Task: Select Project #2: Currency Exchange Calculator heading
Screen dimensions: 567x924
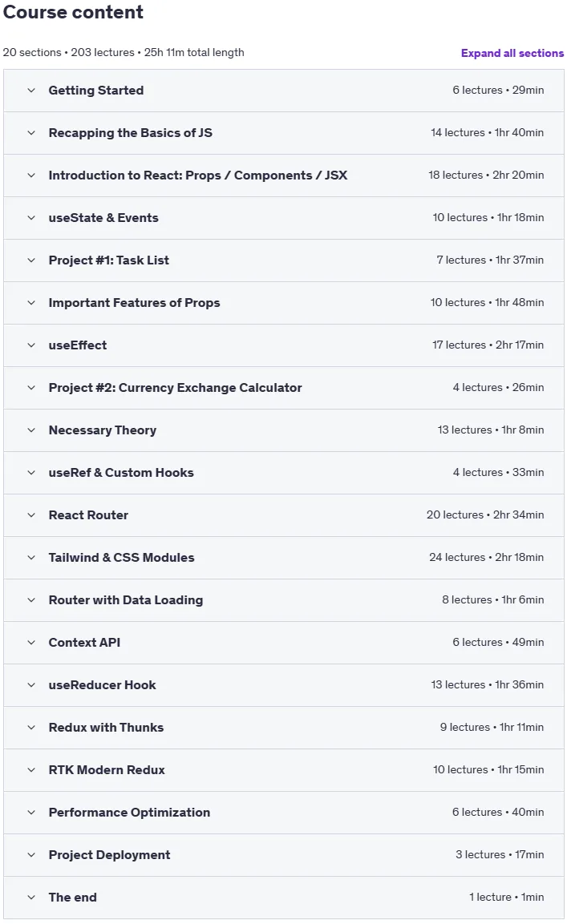Action: [176, 388]
